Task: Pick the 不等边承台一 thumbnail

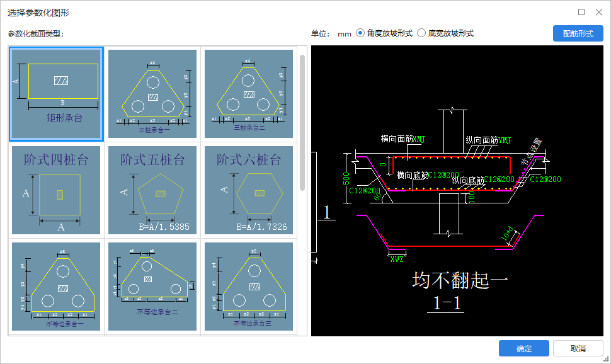Action: pyautogui.click(x=56, y=287)
